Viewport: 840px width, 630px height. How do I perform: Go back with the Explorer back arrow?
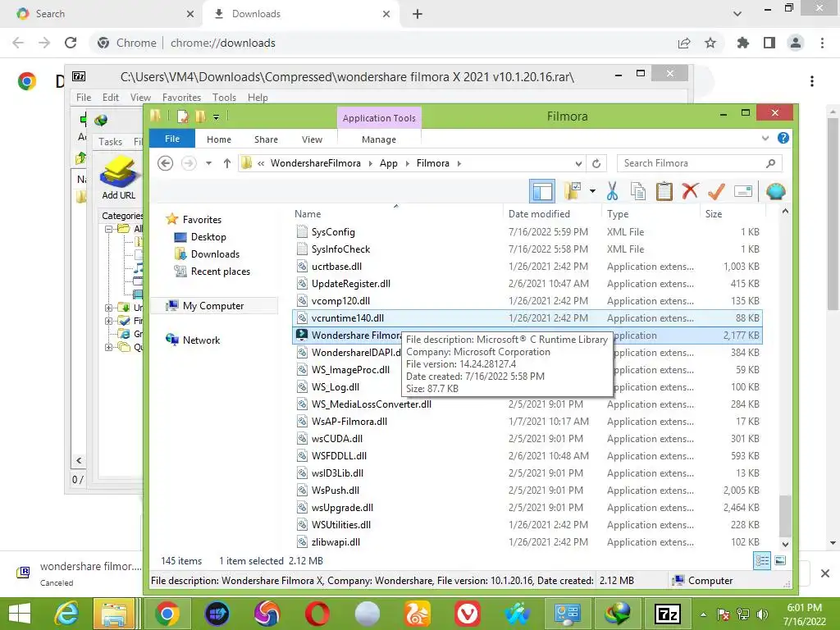(165, 163)
